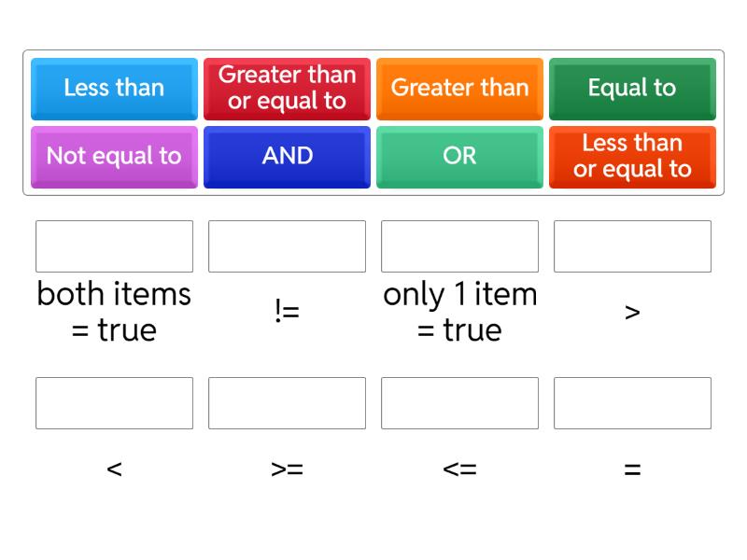The width and height of the screenshot is (747, 560).
Task: Click the "!=" symbol label
Action: (287, 312)
